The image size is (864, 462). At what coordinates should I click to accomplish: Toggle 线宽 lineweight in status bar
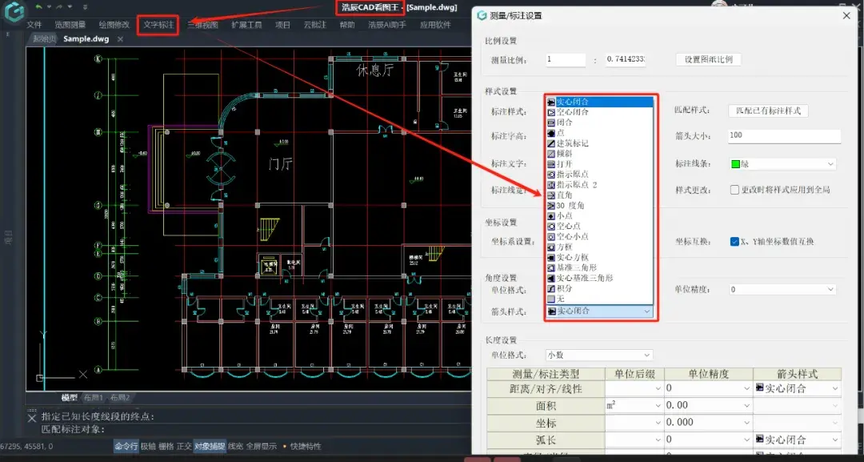pos(235,446)
